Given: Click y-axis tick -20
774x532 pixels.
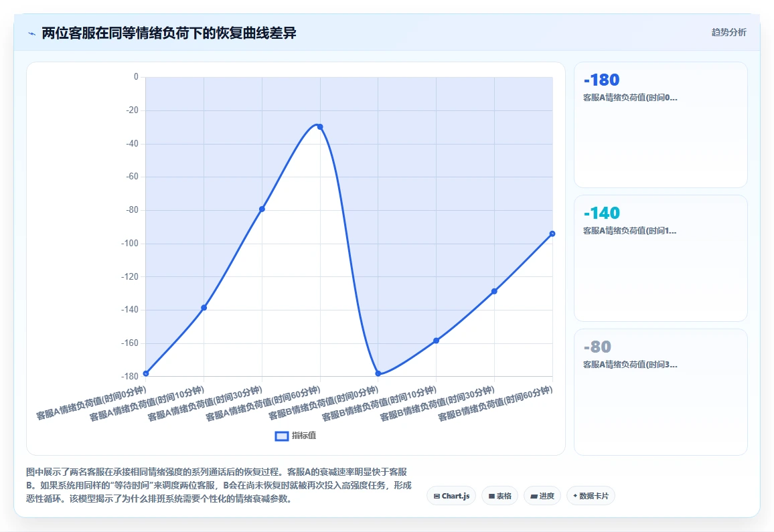Looking at the screenshot, I should [x=133, y=110].
